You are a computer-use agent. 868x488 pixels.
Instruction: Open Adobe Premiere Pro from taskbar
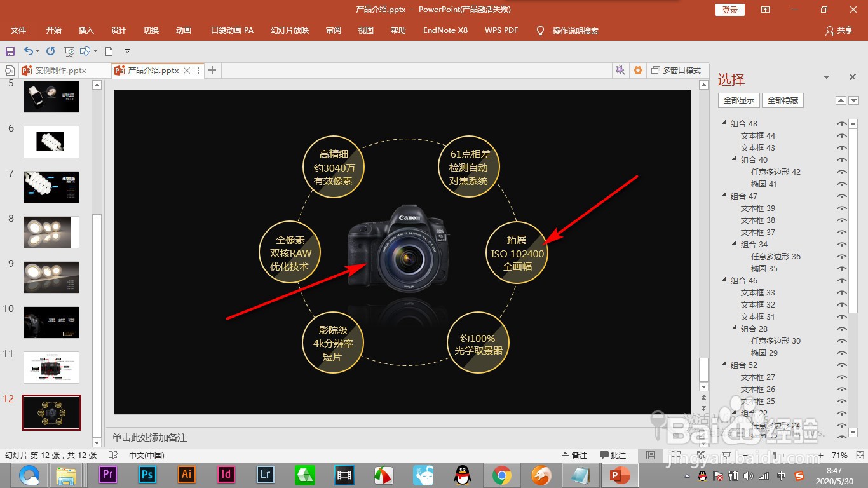108,474
